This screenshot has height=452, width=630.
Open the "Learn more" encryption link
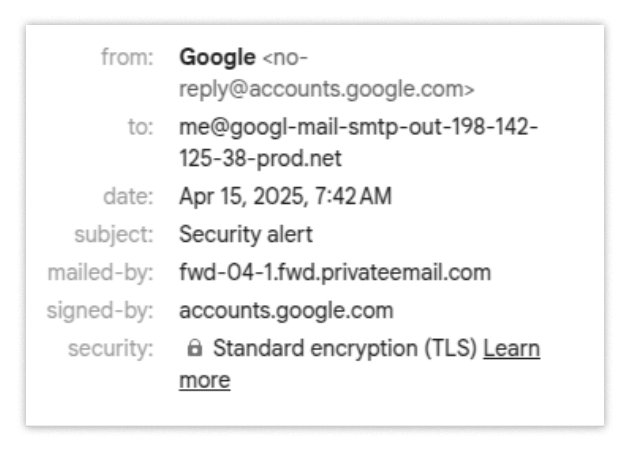tap(511, 349)
